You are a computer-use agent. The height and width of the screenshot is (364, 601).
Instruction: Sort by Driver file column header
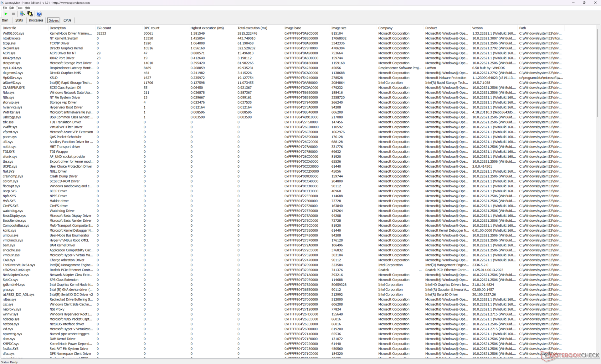[9, 28]
